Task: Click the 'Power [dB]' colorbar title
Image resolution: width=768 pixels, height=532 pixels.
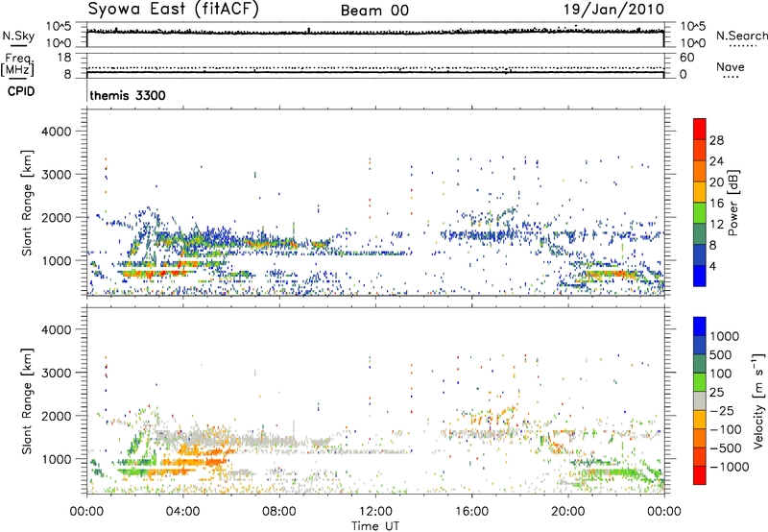Action: (x=733, y=203)
